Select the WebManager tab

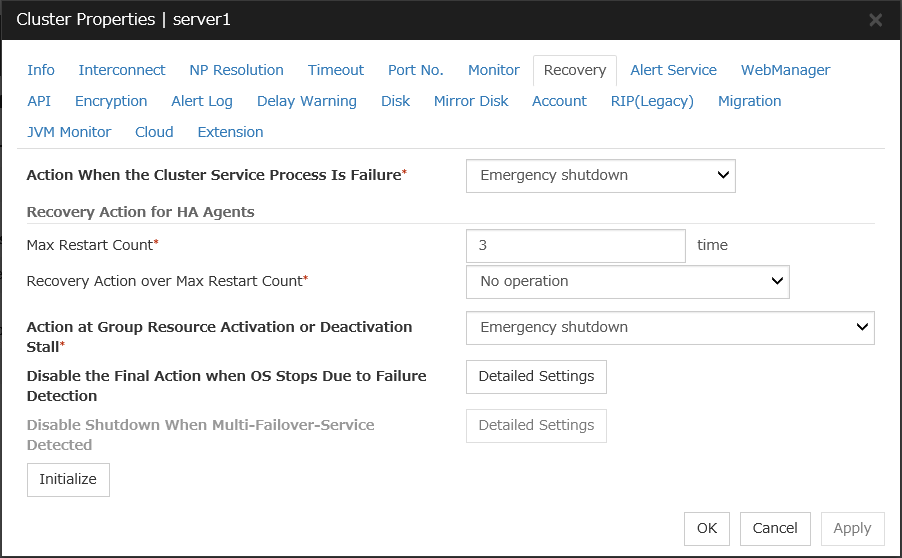click(x=785, y=70)
